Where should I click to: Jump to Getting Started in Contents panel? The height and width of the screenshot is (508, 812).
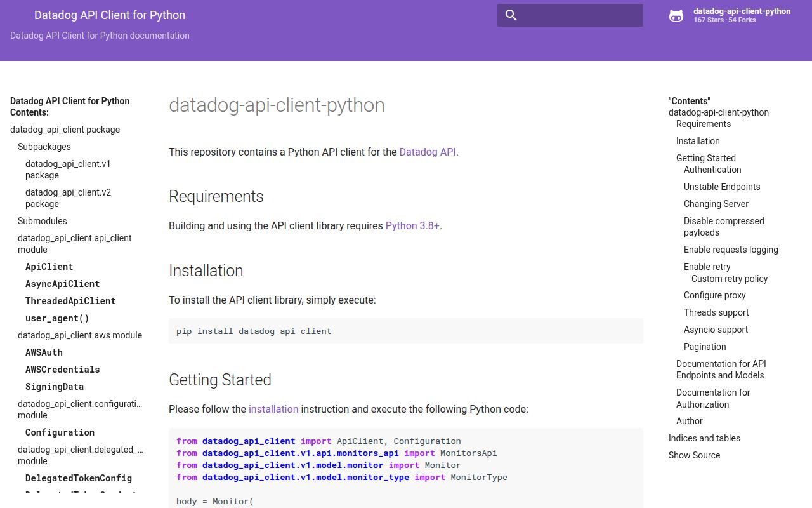tap(706, 158)
